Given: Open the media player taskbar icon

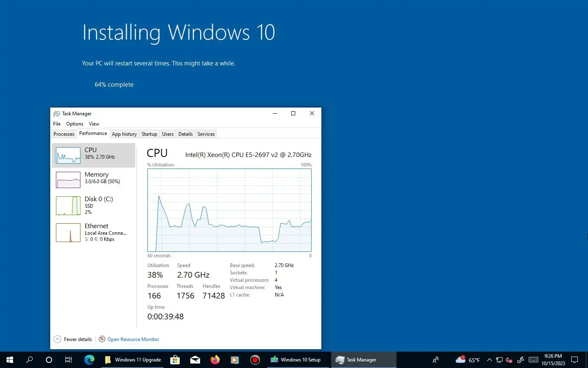Looking at the screenshot, I should [235, 360].
